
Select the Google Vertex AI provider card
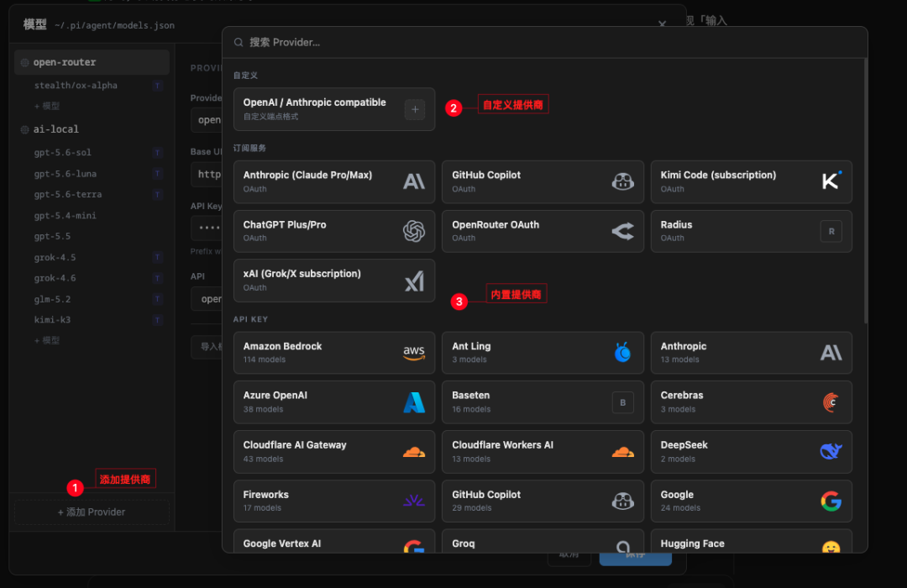(x=334, y=541)
